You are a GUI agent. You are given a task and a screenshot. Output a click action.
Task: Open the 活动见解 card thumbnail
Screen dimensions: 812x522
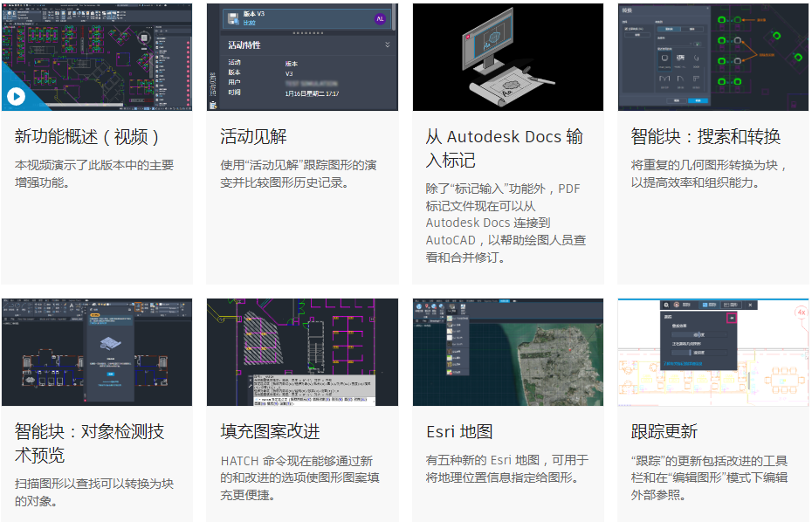point(302,57)
